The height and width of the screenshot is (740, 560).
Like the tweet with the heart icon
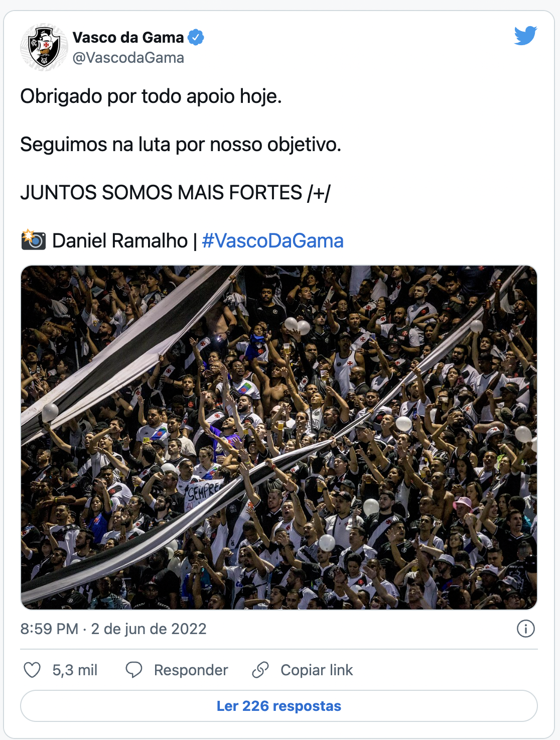tap(32, 670)
